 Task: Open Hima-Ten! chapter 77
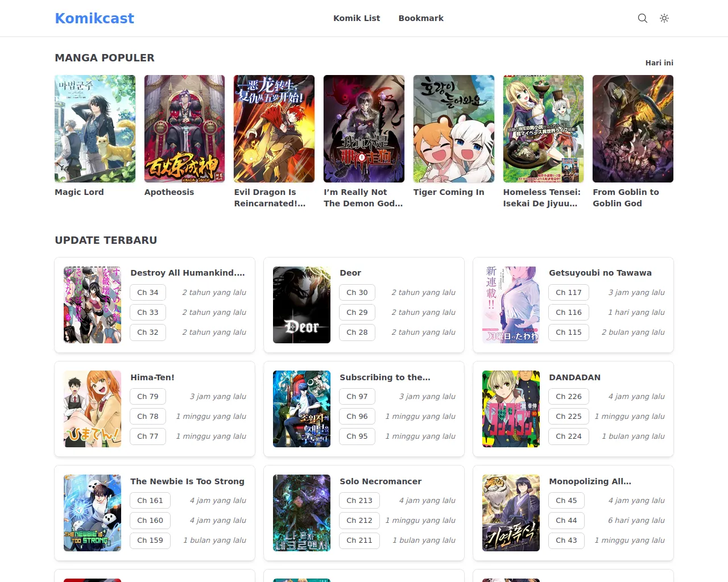coord(148,436)
